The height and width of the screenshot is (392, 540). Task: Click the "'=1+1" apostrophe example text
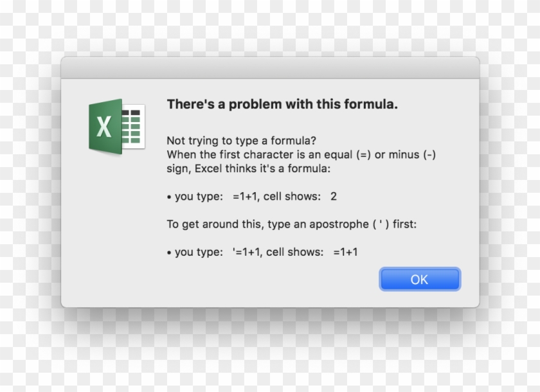(x=246, y=252)
